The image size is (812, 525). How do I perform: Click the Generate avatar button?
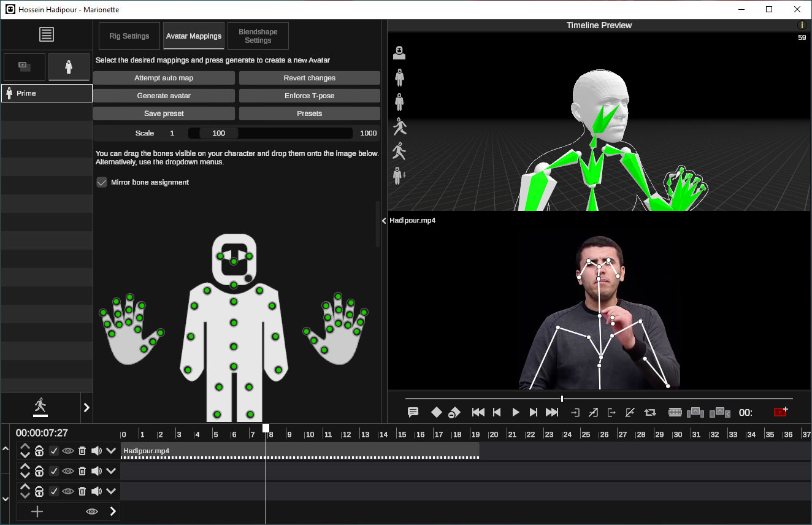coord(164,96)
